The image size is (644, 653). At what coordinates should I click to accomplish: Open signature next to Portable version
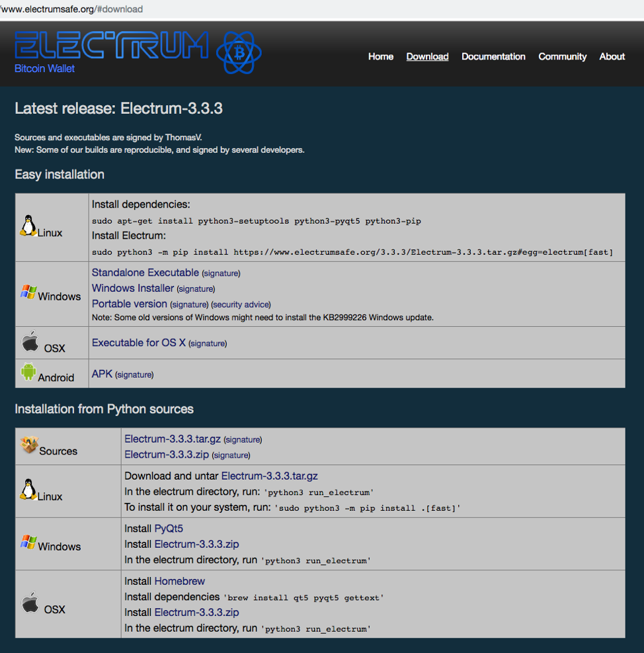click(x=189, y=305)
